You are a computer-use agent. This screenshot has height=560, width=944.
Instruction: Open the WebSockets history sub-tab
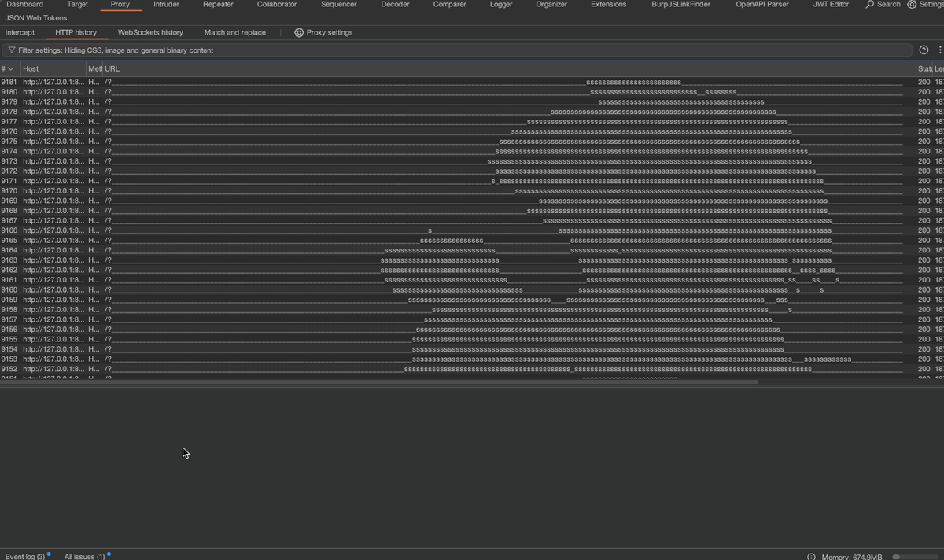click(x=150, y=33)
